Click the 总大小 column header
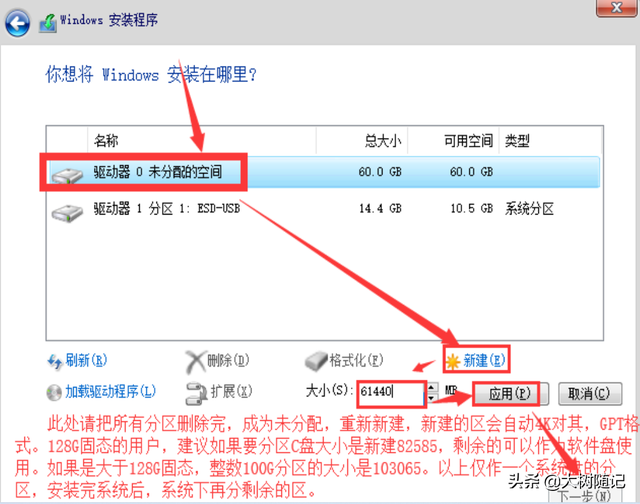The width and height of the screenshot is (640, 504). [362, 140]
